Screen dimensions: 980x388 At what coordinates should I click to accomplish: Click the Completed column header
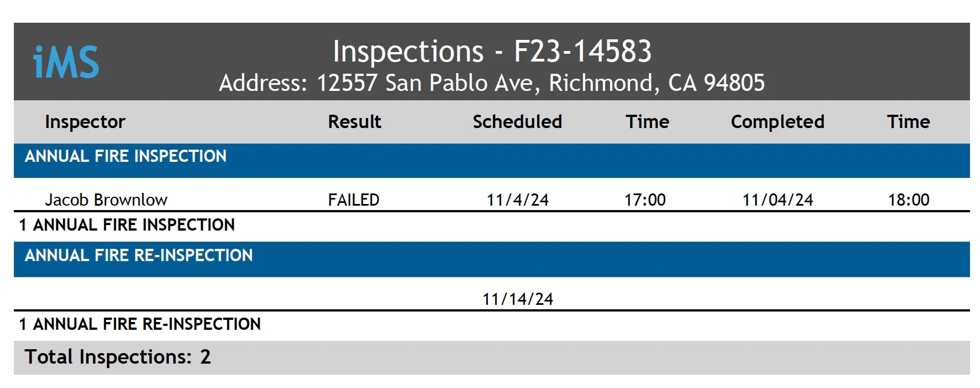[x=777, y=122]
